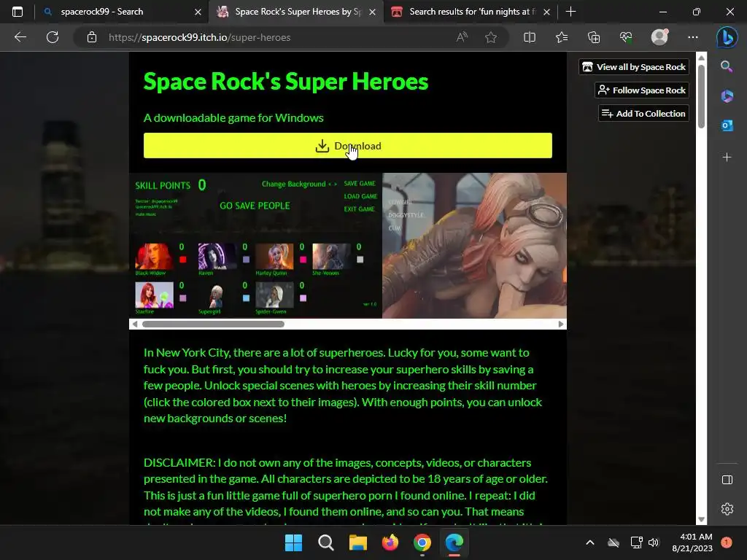
Task: Close the 'Space Rock's Super Heroes' tab
Action: click(373, 12)
